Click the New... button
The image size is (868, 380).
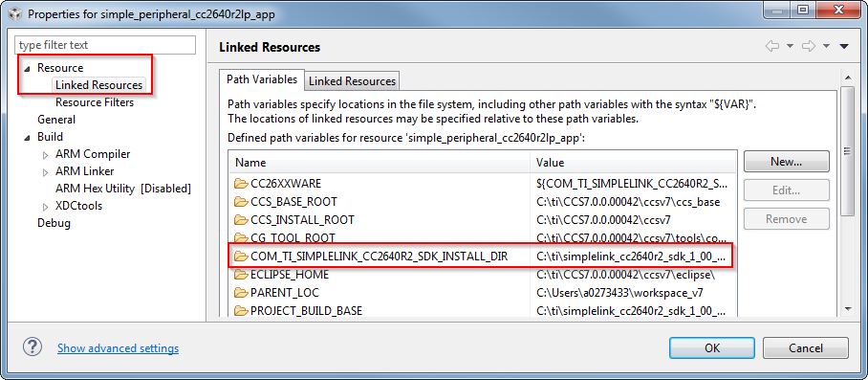pos(786,162)
